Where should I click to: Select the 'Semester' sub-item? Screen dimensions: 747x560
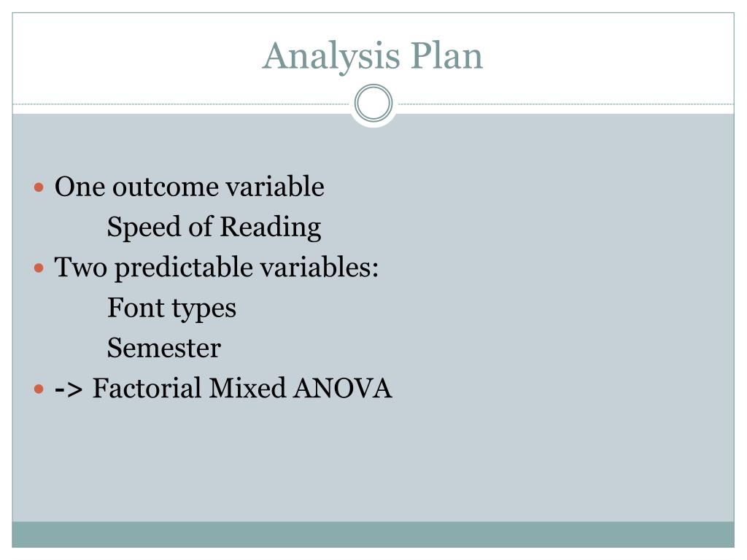tap(164, 348)
